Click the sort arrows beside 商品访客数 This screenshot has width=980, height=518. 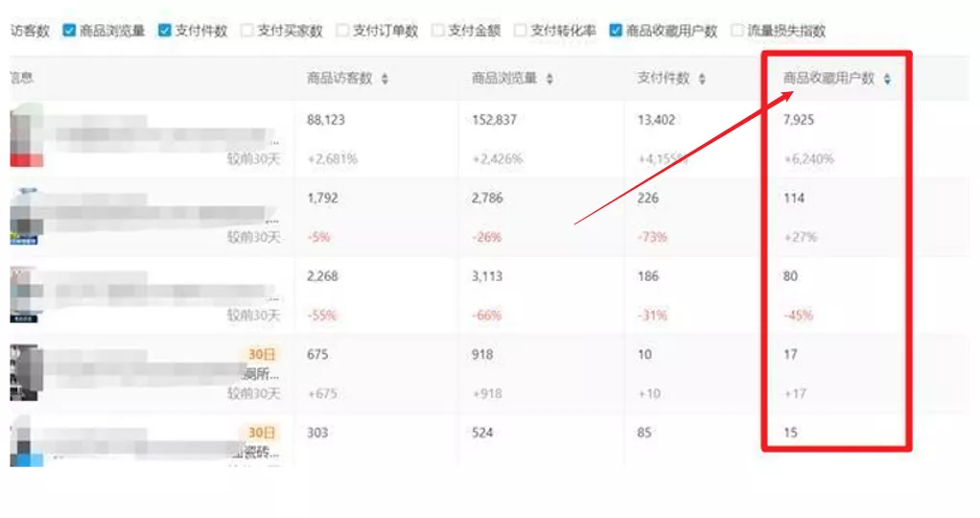point(385,80)
